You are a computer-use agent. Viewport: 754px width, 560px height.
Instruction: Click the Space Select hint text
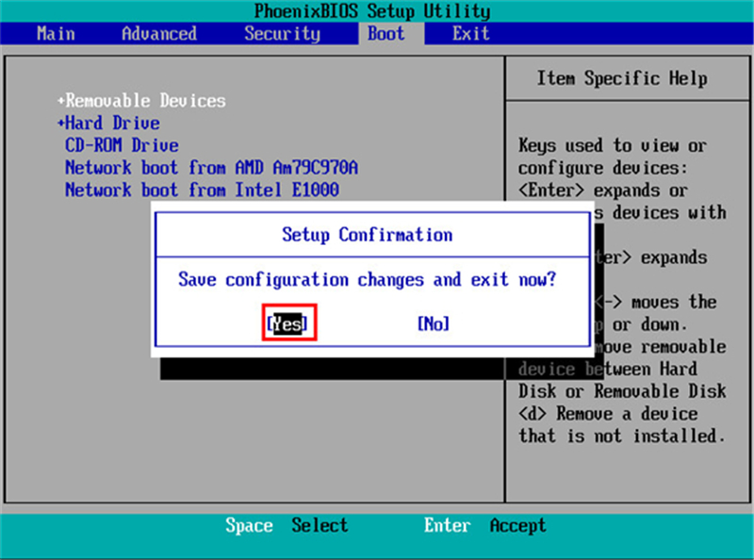tap(286, 525)
